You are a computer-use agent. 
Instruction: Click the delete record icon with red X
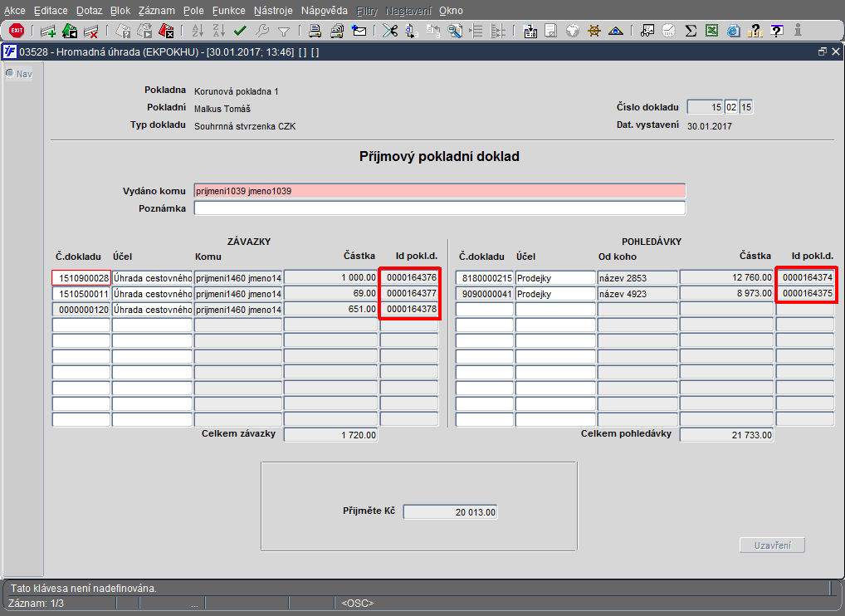[90, 32]
